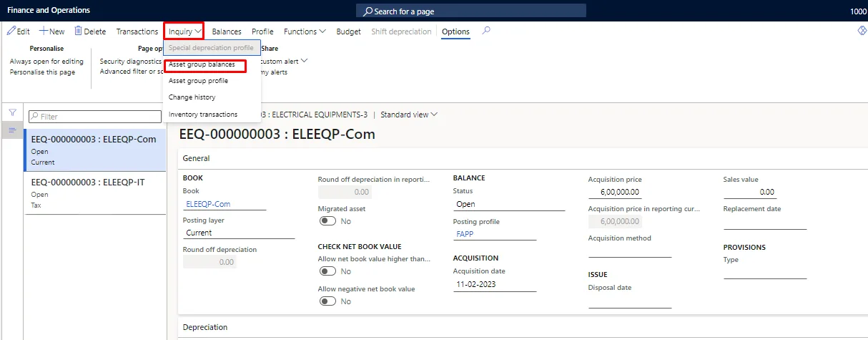Click the Posting layer Current field

click(x=239, y=233)
